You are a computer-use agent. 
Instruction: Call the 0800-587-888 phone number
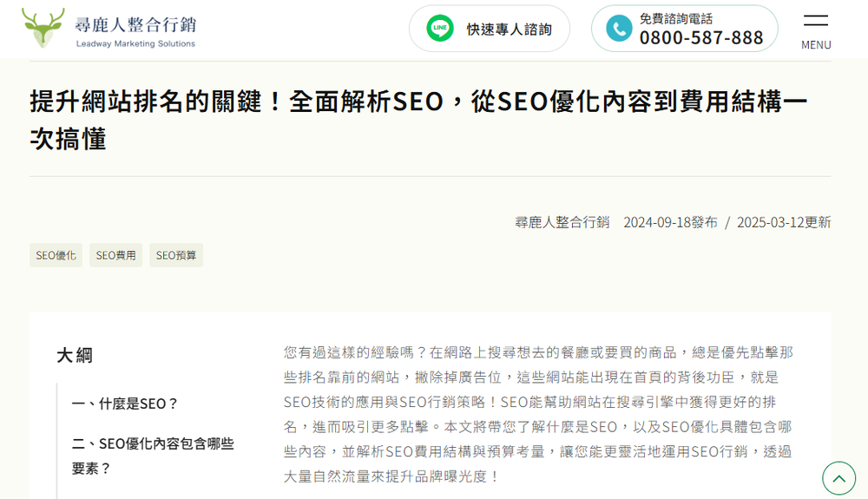tap(701, 37)
